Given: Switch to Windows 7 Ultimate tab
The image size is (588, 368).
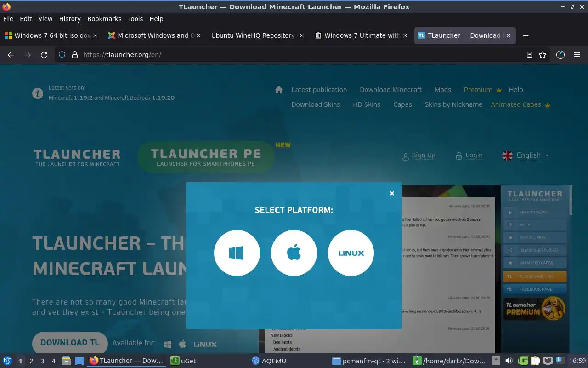Looking at the screenshot, I should point(361,35).
